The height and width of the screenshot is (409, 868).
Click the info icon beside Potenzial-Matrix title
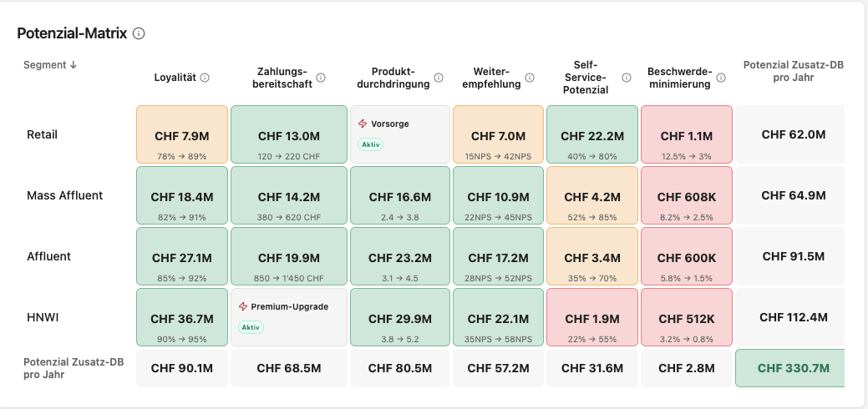[x=139, y=33]
